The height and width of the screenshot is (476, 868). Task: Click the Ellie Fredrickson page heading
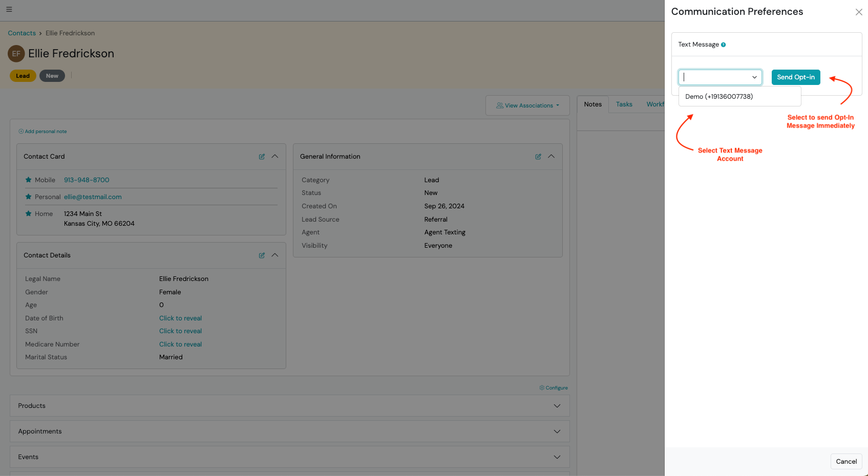tap(71, 54)
